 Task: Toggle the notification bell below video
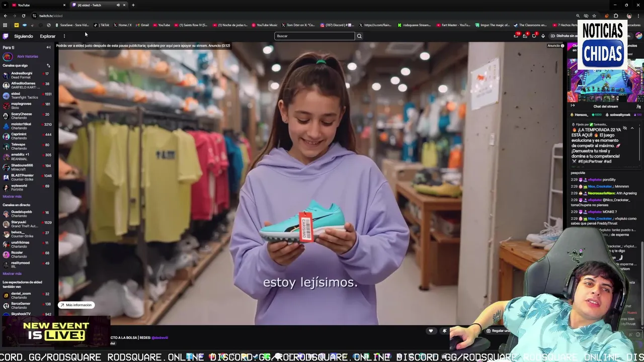pos(444,331)
